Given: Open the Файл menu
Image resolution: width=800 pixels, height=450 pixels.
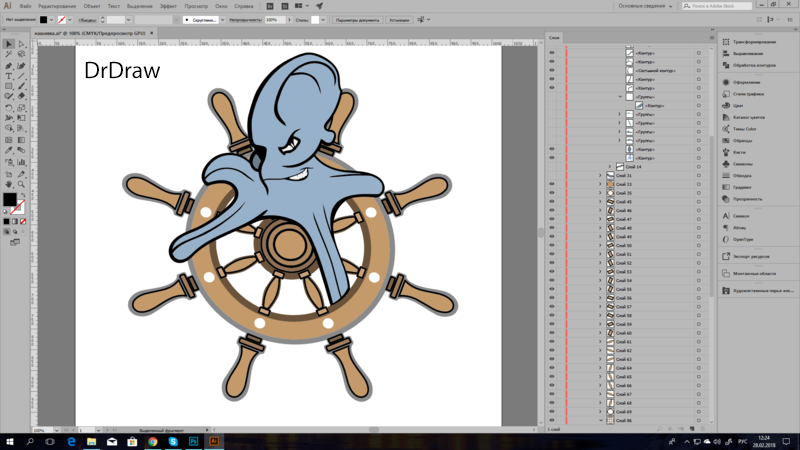Looking at the screenshot, I should (x=25, y=6).
